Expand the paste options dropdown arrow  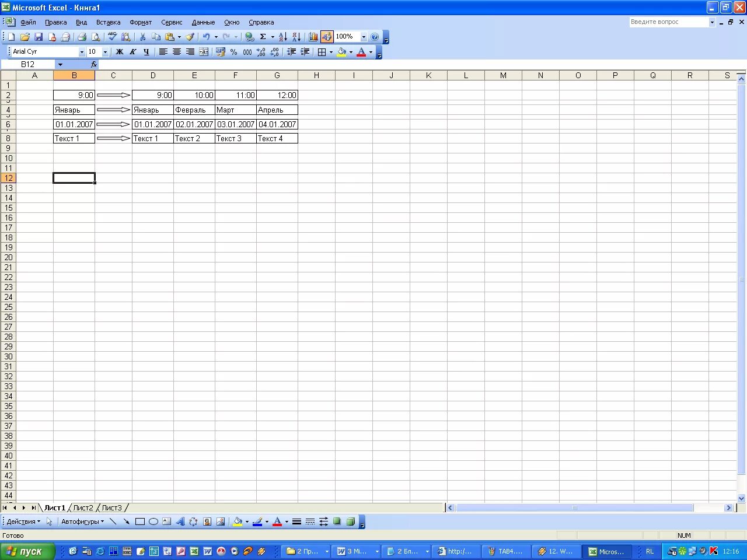click(x=179, y=37)
